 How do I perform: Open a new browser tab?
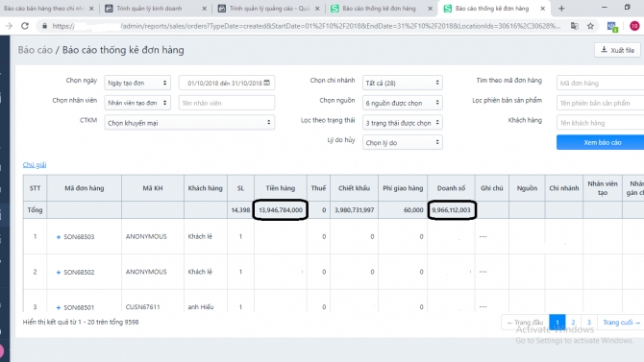(x=561, y=9)
